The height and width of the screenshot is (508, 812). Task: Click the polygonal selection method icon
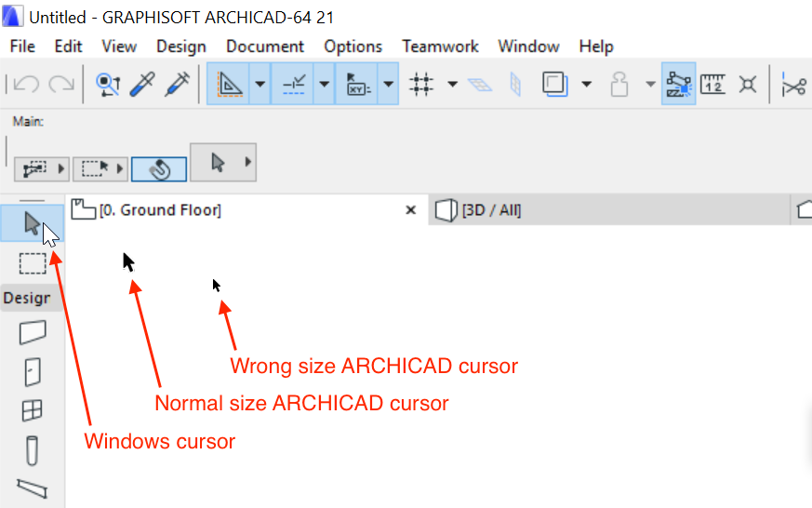tap(34, 168)
